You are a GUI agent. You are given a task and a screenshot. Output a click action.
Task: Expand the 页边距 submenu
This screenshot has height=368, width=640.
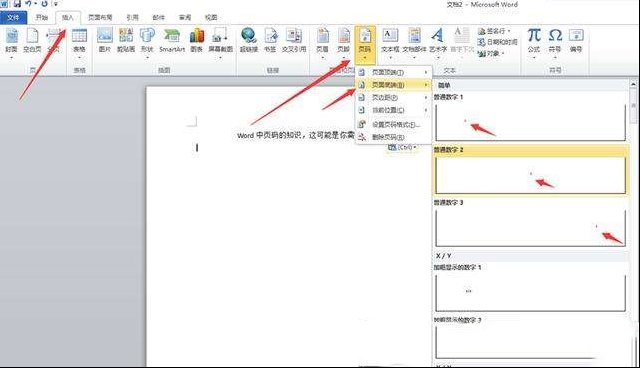tap(393, 98)
